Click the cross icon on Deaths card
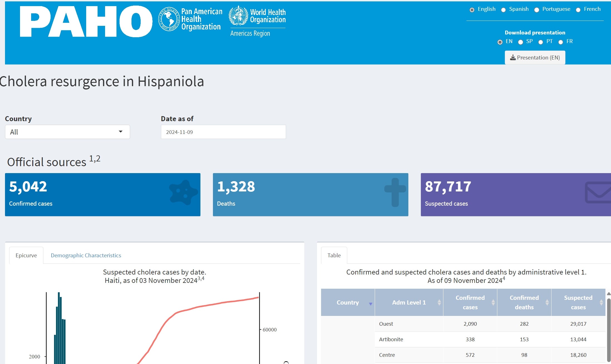Image resolution: width=611 pixels, height=364 pixels. [395, 192]
